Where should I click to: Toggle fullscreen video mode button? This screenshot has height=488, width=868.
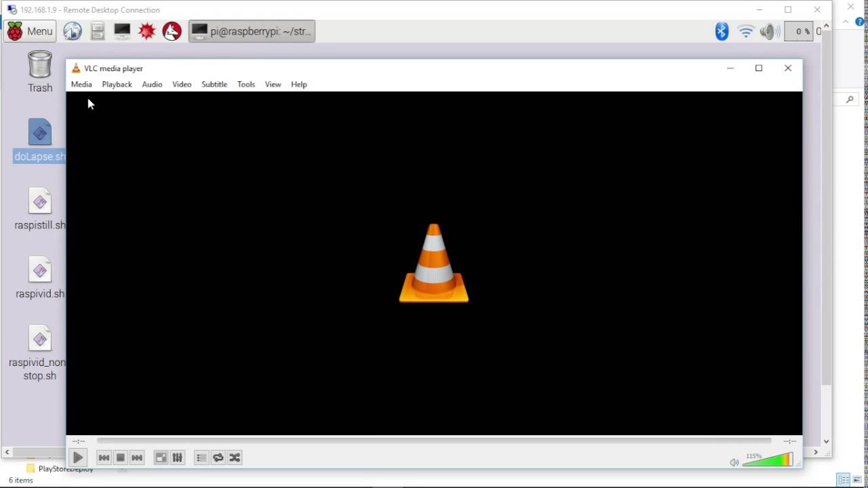[x=161, y=458]
